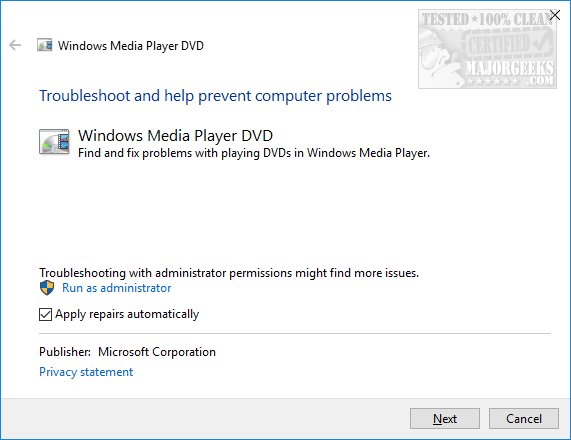The width and height of the screenshot is (571, 440).
Task: Click the back arrow icon
Action: click(15, 45)
